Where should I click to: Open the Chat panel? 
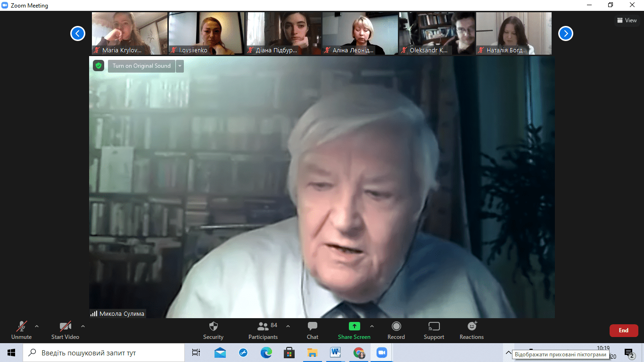click(312, 327)
